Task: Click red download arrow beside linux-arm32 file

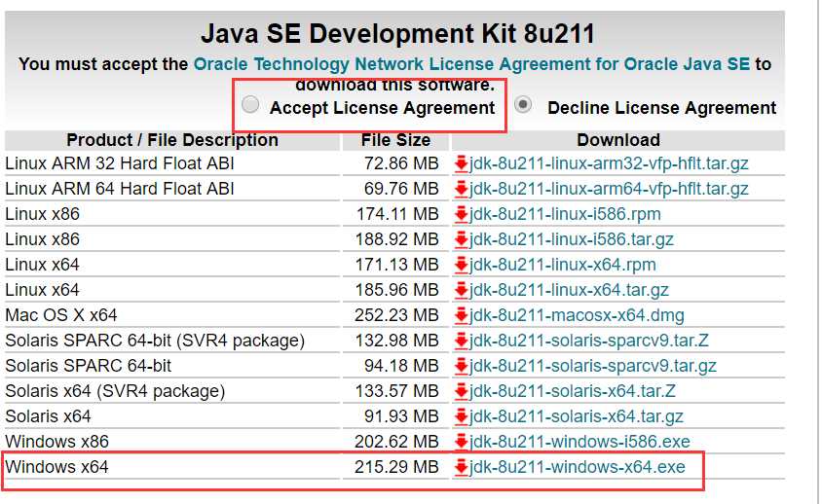Action: 461,163
